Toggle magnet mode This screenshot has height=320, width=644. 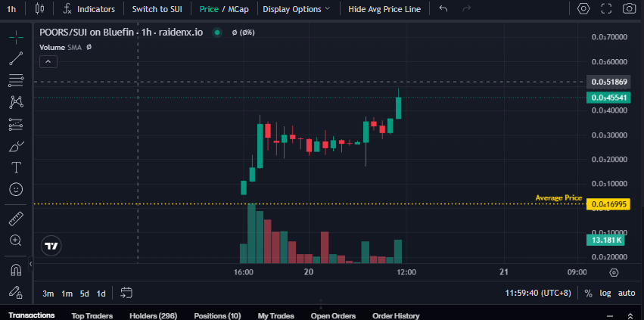point(16,270)
